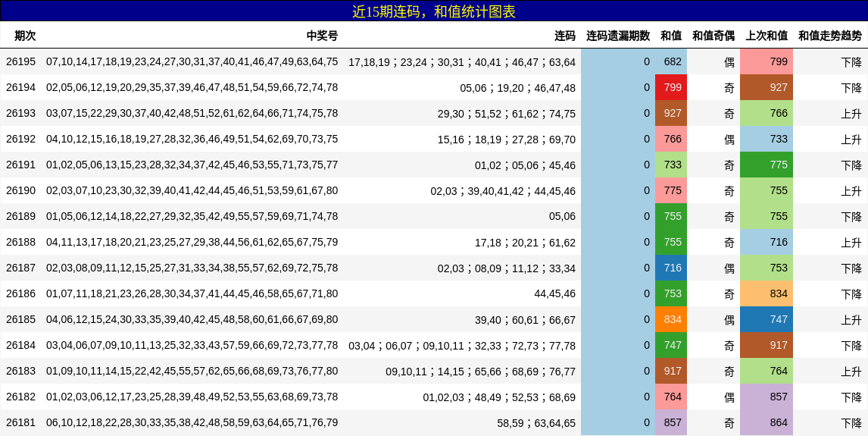The height and width of the screenshot is (436, 868).
Task: Click the winning numbers of row 26182
Action: [192, 397]
